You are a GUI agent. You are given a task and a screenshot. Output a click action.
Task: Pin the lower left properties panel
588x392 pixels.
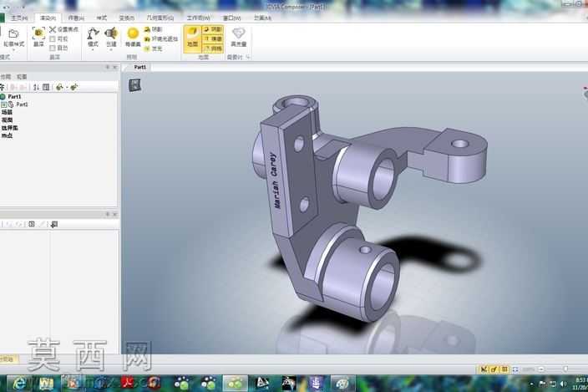point(108,214)
